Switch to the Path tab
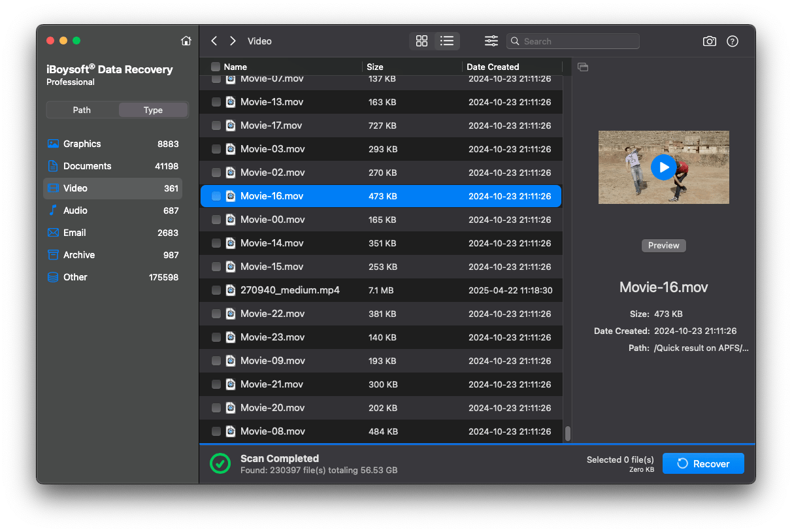The image size is (792, 532). tap(82, 110)
